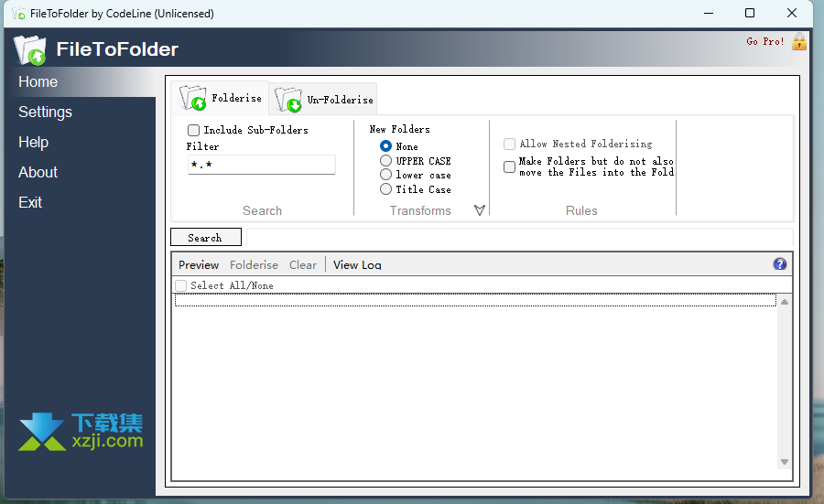Open the About page in sidebar
The image size is (824, 504).
pos(38,172)
